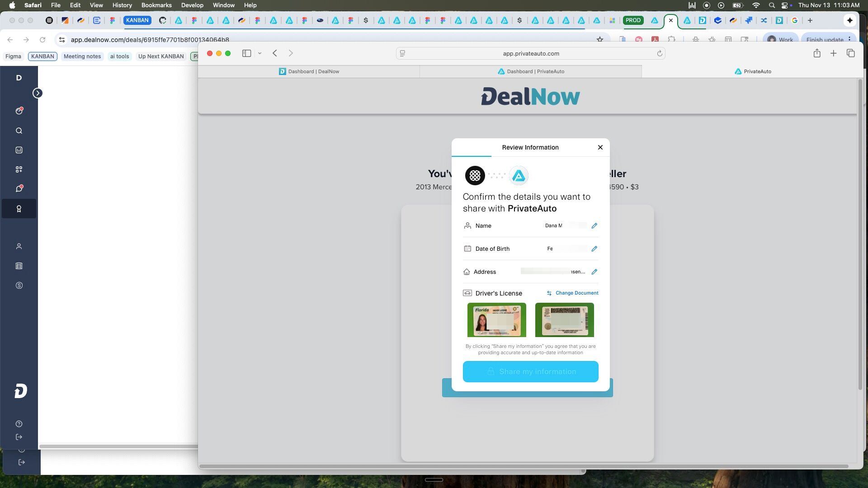The height and width of the screenshot is (488, 868).
Task: Open front of driver's license thumbnail
Action: pos(496,320)
